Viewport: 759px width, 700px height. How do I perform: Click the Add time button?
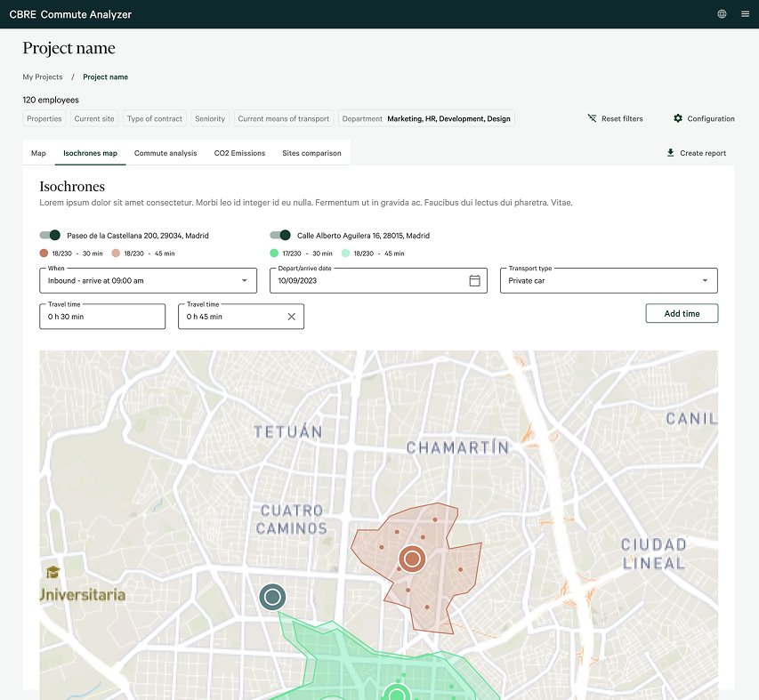click(682, 313)
